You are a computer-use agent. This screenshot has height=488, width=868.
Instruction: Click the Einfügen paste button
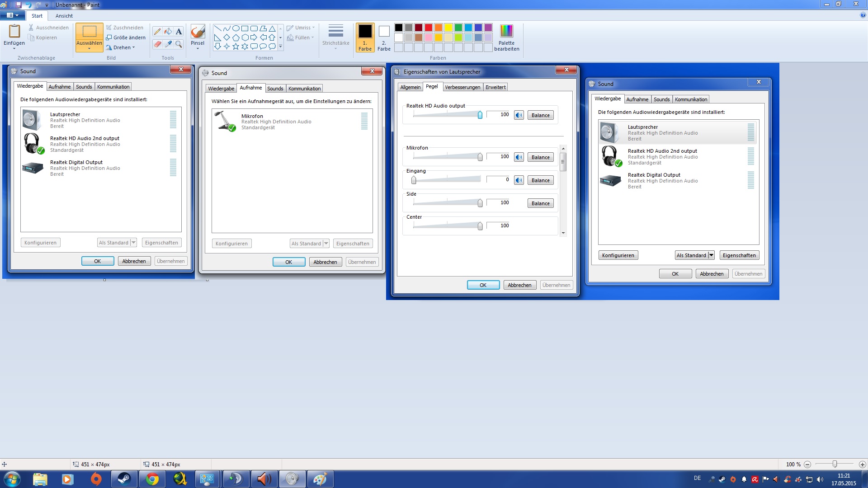(x=14, y=32)
